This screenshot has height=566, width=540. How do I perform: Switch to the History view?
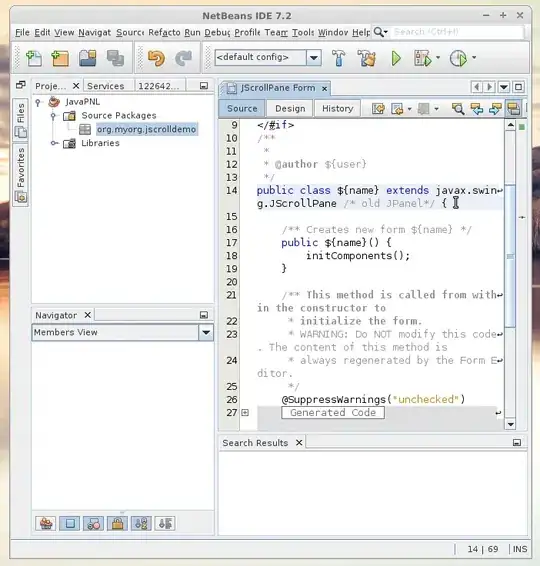(x=338, y=109)
